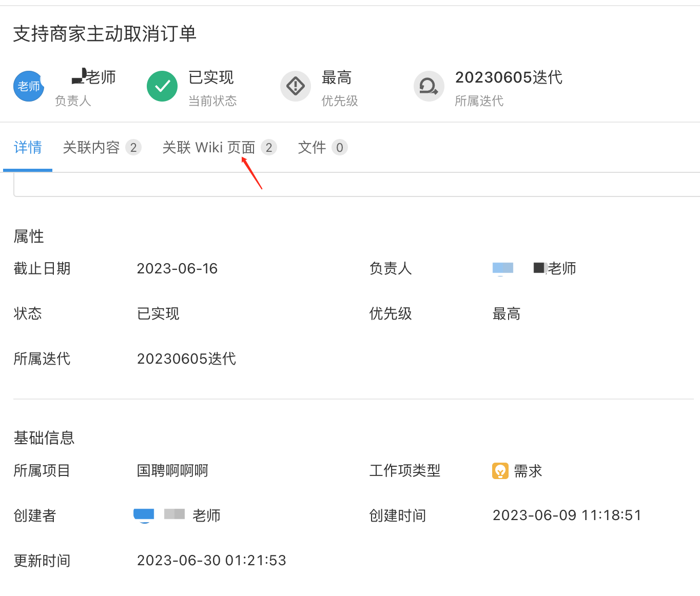Click the project name 国聘啊啊啊
Screen dimensions: 700x596
[172, 470]
